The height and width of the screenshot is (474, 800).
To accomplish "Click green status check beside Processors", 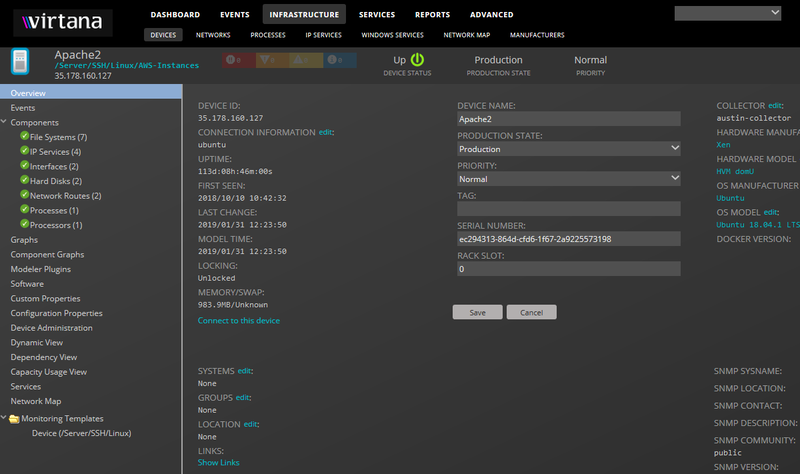I will coord(24,224).
